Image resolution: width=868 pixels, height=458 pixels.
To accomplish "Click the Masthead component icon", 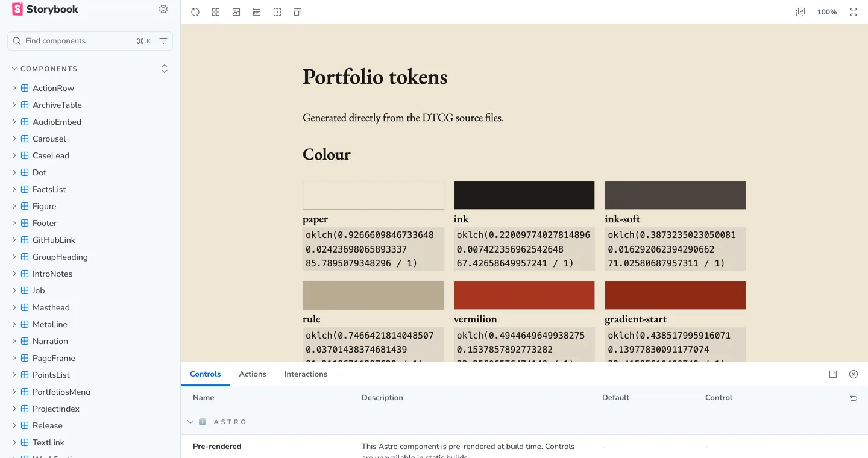I will click(x=25, y=307).
